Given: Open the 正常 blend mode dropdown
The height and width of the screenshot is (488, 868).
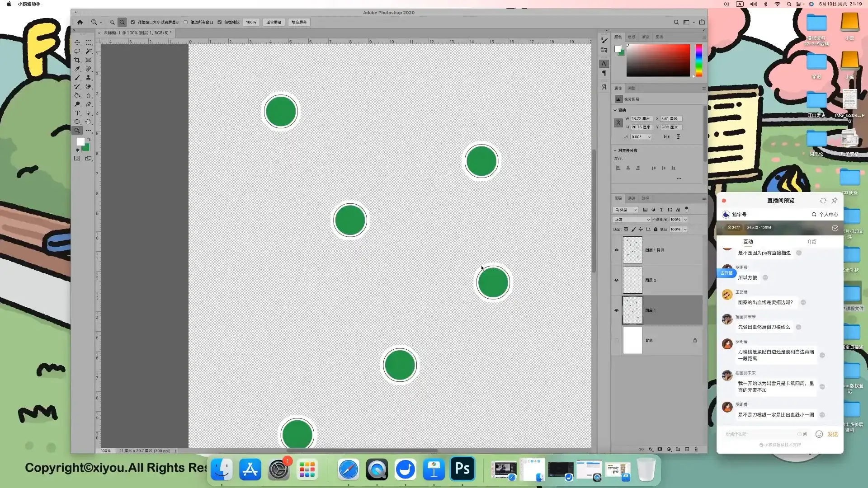Looking at the screenshot, I should 632,220.
